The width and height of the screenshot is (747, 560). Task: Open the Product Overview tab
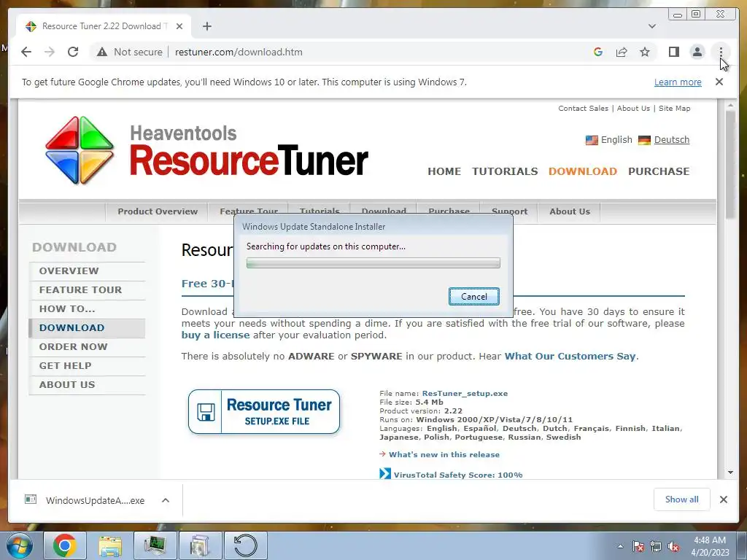point(158,211)
